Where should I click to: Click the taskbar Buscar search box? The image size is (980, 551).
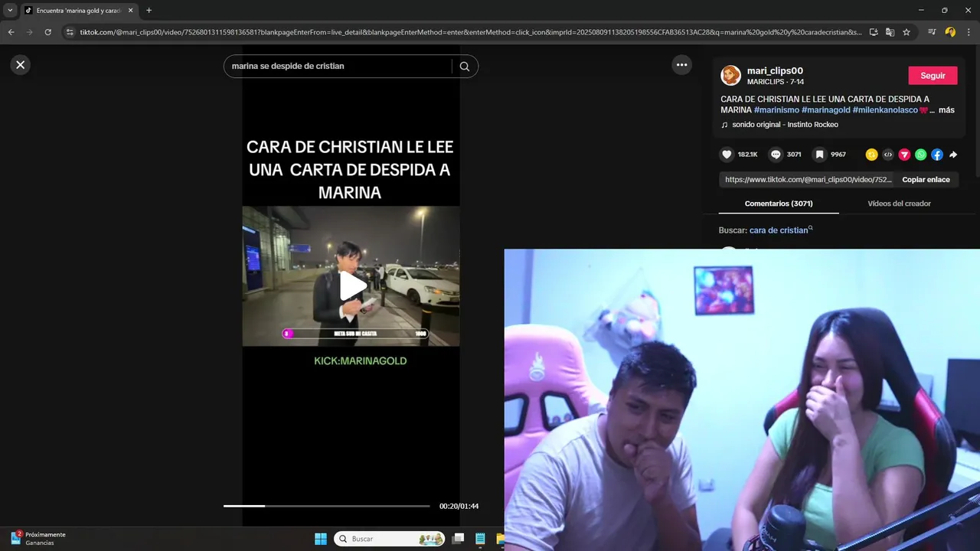[390, 539]
